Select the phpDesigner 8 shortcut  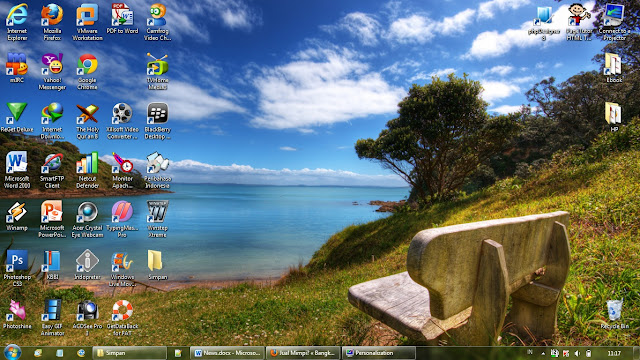(x=544, y=22)
